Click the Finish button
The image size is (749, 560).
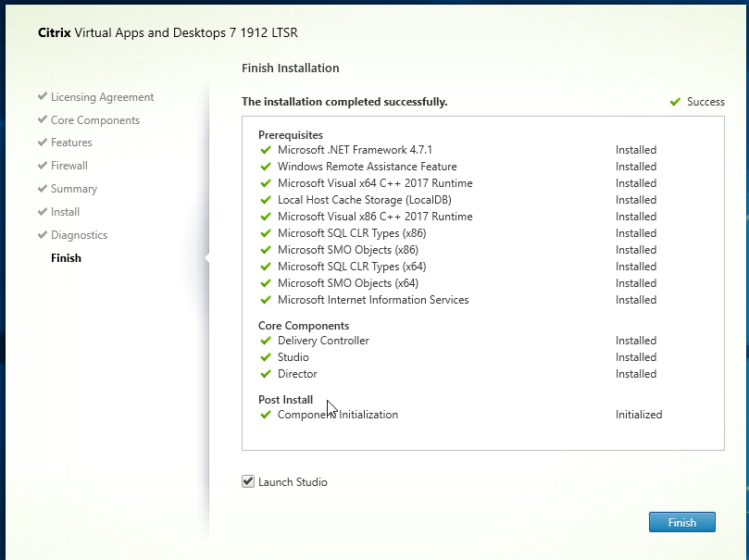pos(681,522)
